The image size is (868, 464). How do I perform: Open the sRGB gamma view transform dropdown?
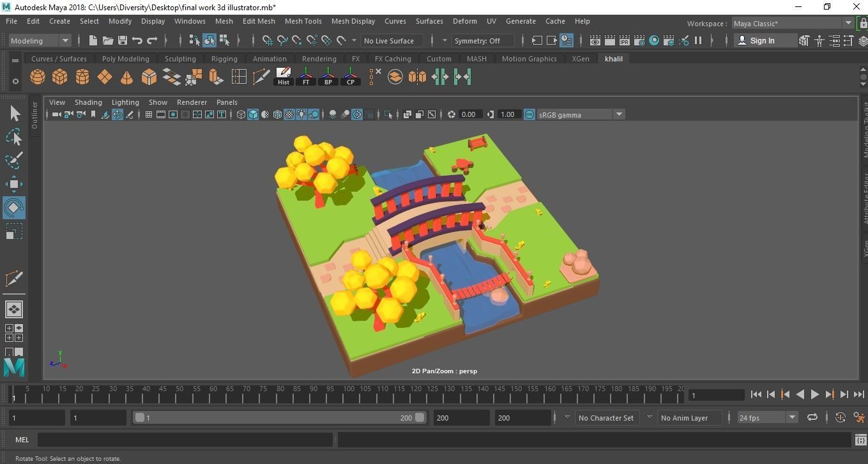581,114
